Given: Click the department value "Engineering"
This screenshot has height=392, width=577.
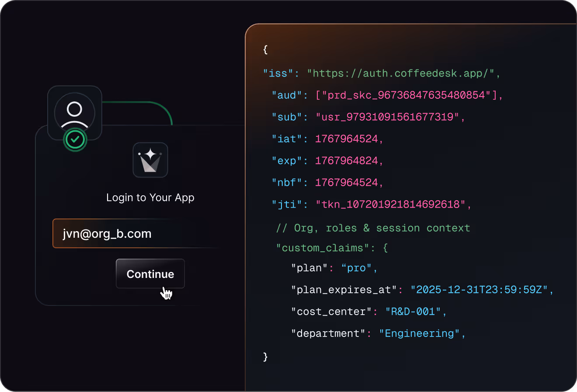Looking at the screenshot, I should 419,333.
